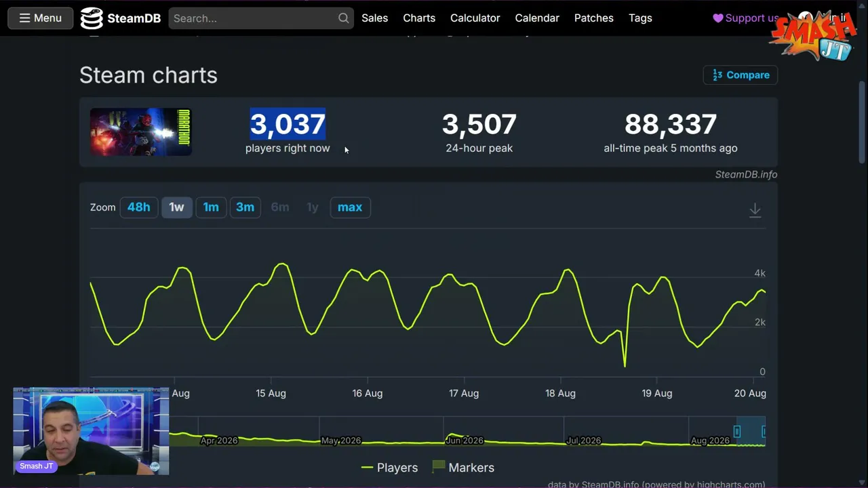Click "Apr 2026" in the navigator

coord(219,441)
